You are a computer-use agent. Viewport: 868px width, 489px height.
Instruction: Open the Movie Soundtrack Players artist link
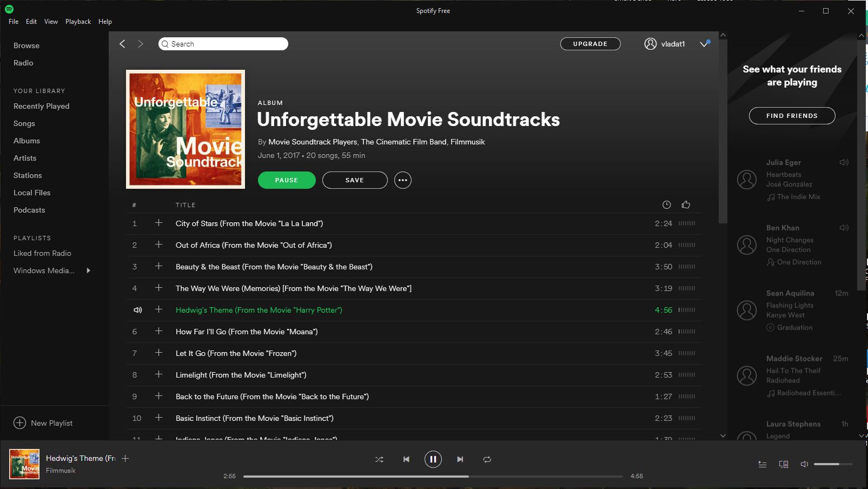click(313, 142)
